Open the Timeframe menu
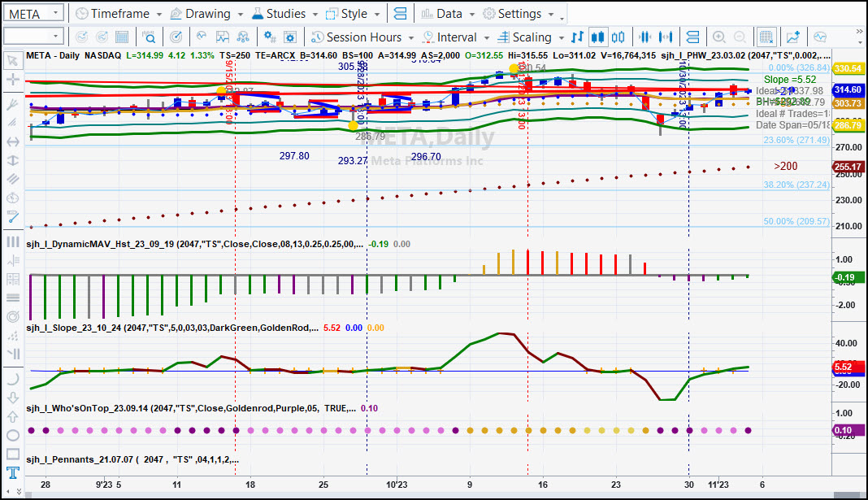Viewport: 868px width, 500px height. coord(119,14)
